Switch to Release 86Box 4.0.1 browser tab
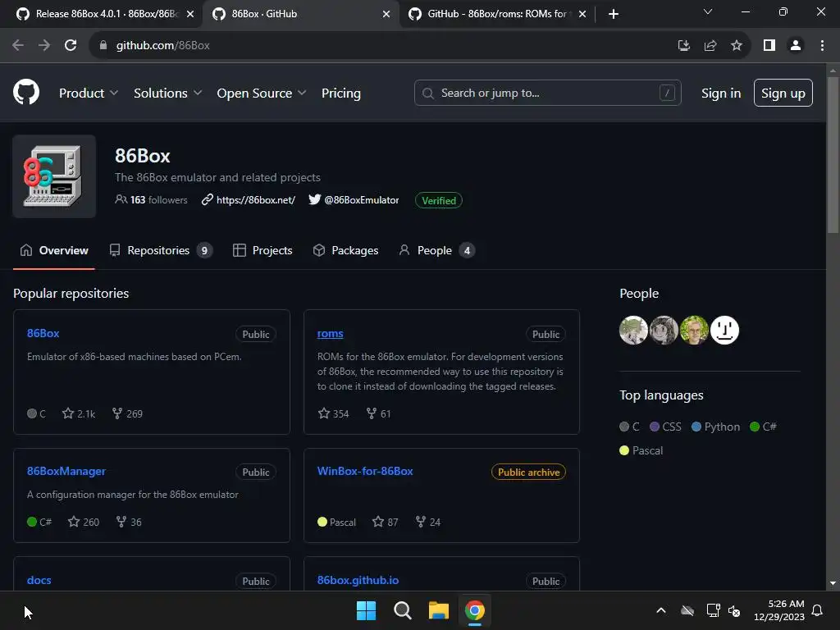Screen dimensions: 840x630 99,14
